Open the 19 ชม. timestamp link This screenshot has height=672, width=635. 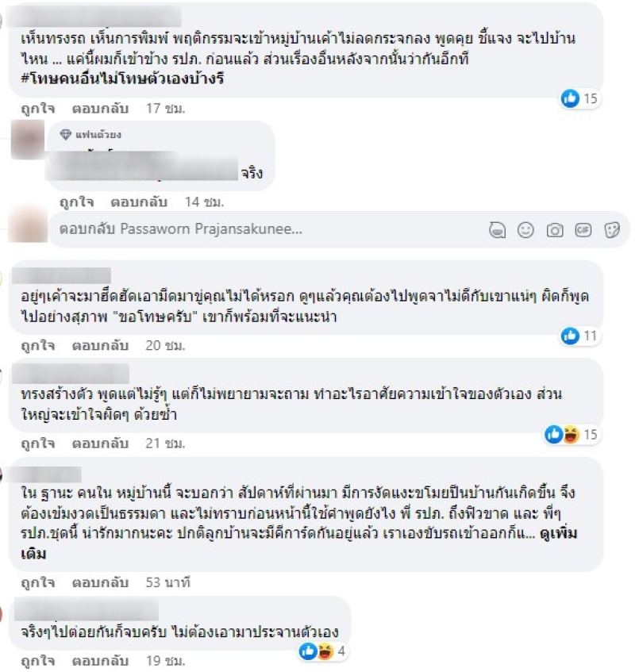(x=166, y=661)
